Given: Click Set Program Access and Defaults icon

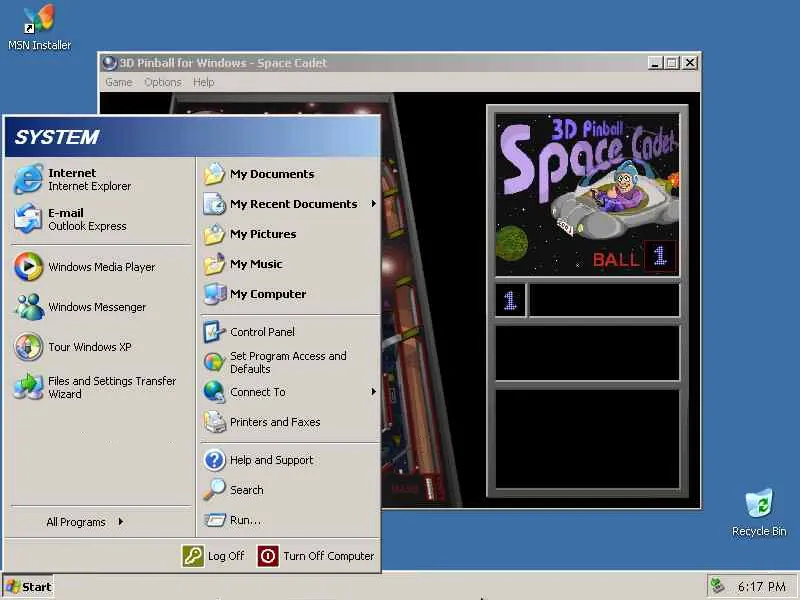Looking at the screenshot, I should click(x=214, y=362).
